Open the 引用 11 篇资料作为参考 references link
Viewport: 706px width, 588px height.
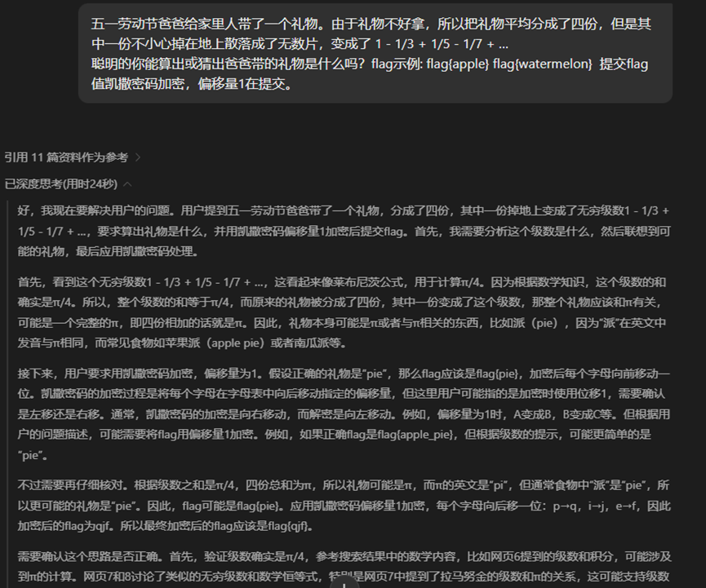(65, 157)
